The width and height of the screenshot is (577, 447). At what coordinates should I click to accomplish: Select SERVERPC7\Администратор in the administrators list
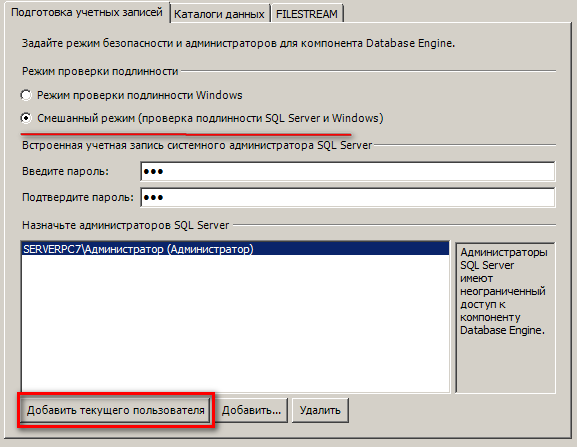tap(235, 249)
